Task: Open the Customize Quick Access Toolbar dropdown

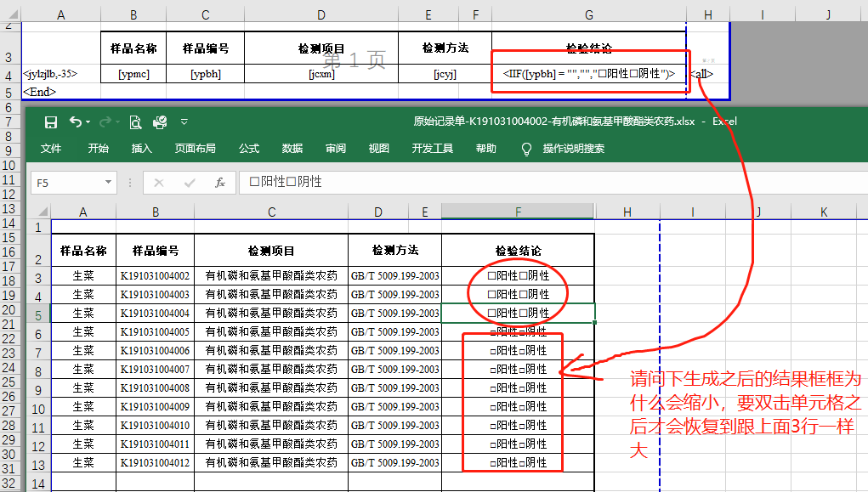Action: point(184,122)
